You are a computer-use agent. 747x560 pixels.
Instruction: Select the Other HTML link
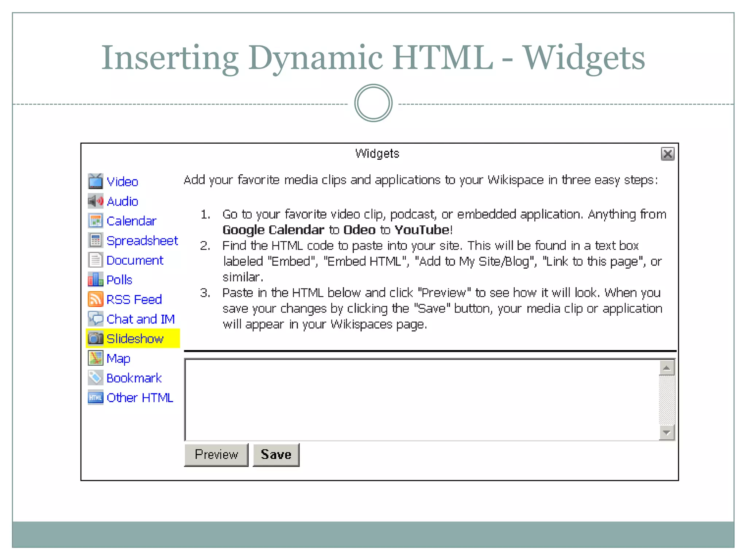pos(140,398)
